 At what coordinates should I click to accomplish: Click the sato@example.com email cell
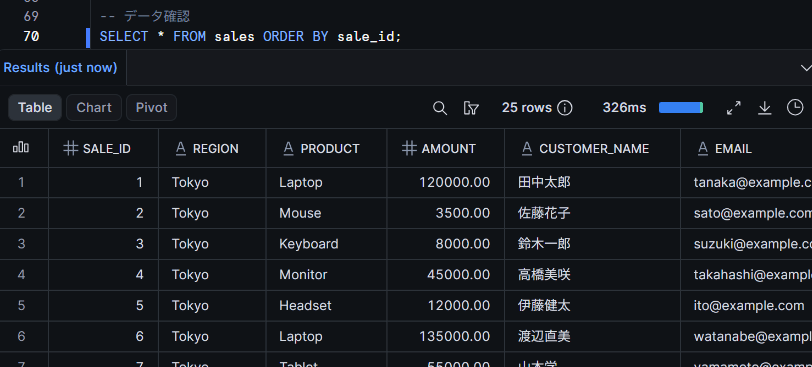point(746,213)
